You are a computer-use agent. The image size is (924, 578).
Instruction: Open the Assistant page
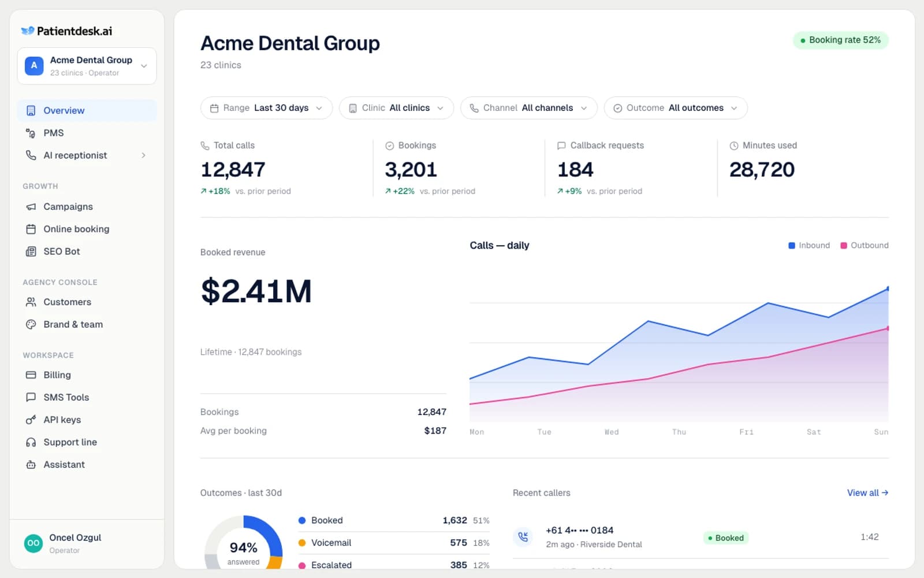(x=87, y=465)
